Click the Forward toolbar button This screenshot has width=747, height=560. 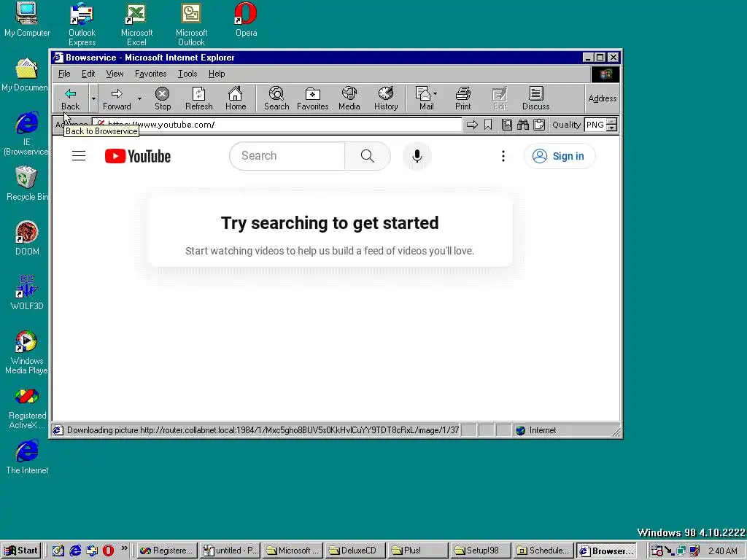coord(117,98)
